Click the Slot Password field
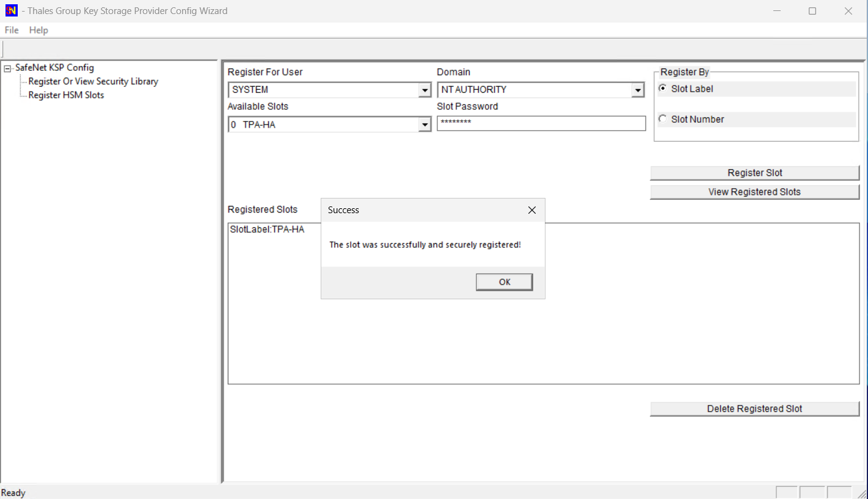This screenshot has height=499, width=868. coord(541,123)
